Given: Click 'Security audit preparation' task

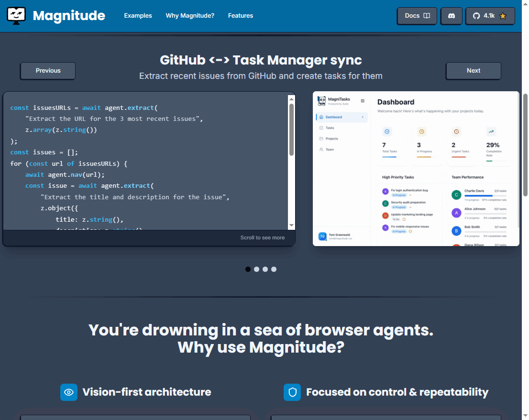Looking at the screenshot, I should point(408,202).
